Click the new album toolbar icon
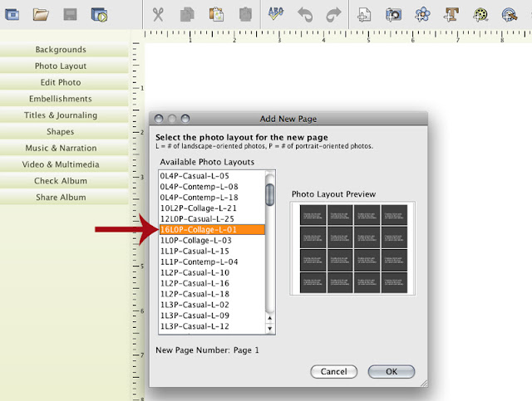 pyautogui.click(x=12, y=15)
